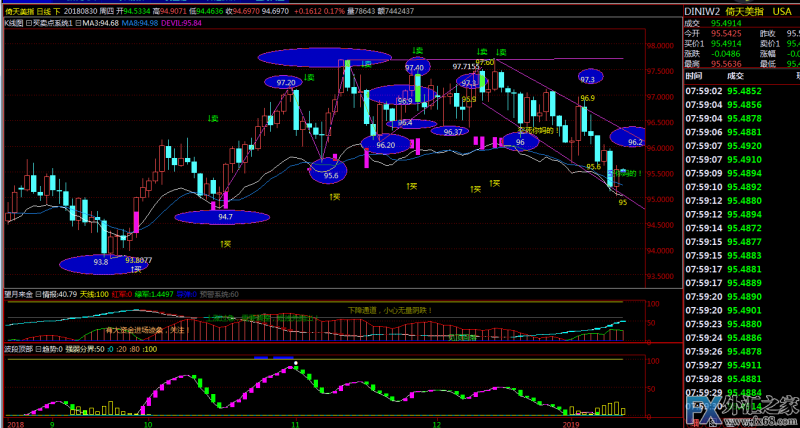Click the buy arrow marker under the 93.8077 label
The image size is (800, 428).
click(x=136, y=268)
